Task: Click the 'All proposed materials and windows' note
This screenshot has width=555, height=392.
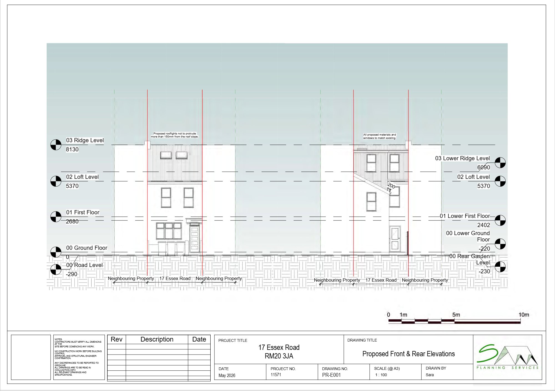Action: pos(380,136)
